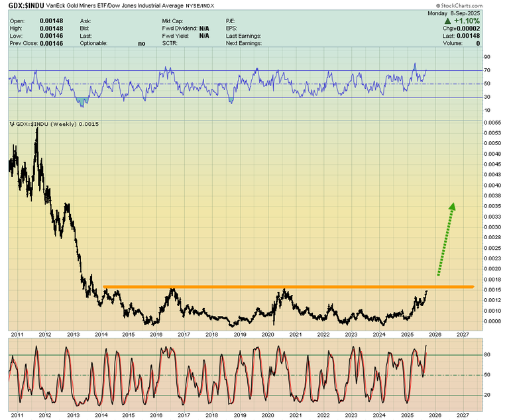
Task: Click the 2014 year label on main chart axis
Action: click(101, 335)
